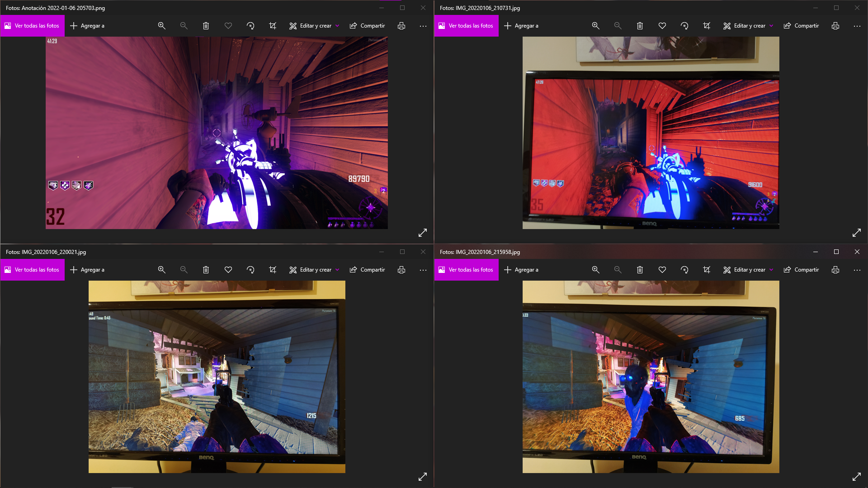The image size is (868, 488).
Task: Click Ver todas las fotos in Anotación window
Action: (33, 26)
